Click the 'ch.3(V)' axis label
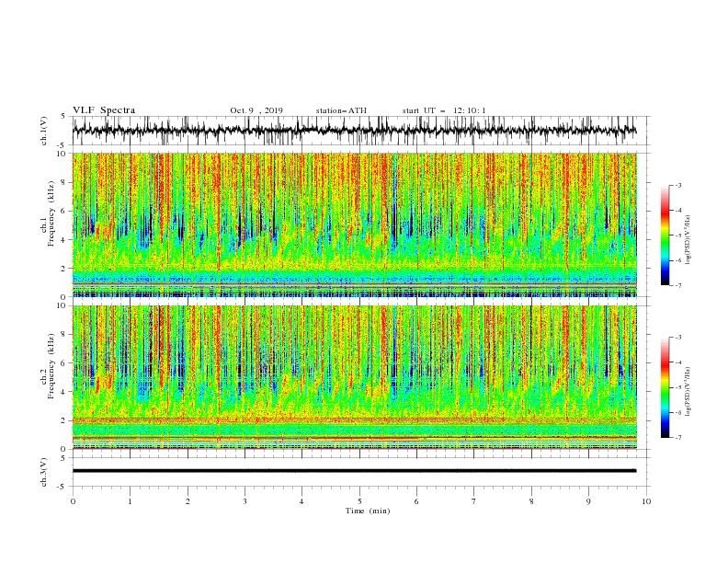 [x=44, y=472]
